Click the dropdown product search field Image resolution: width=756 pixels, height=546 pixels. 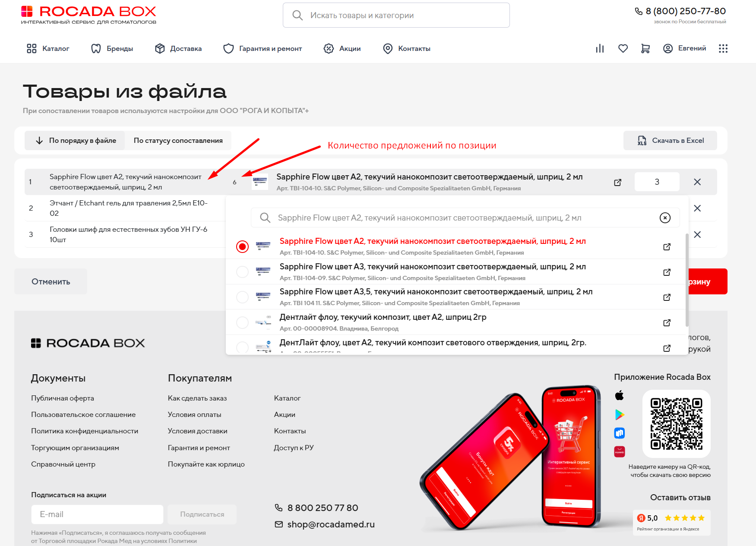465,218
